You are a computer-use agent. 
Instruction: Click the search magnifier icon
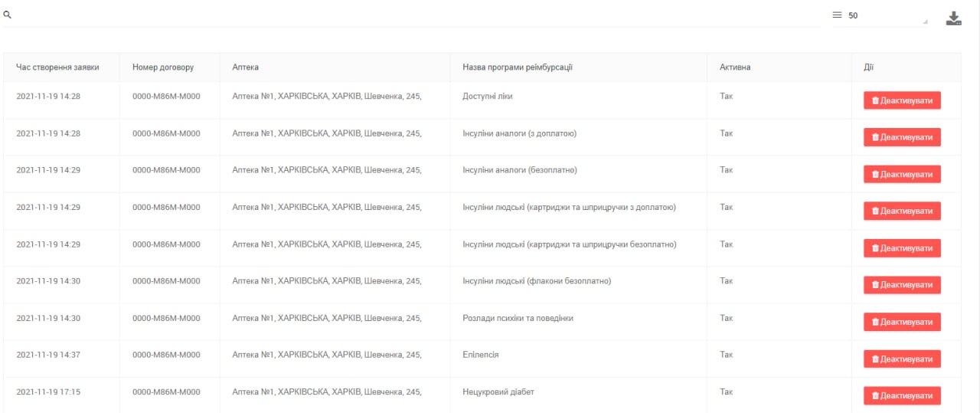pos(7,15)
